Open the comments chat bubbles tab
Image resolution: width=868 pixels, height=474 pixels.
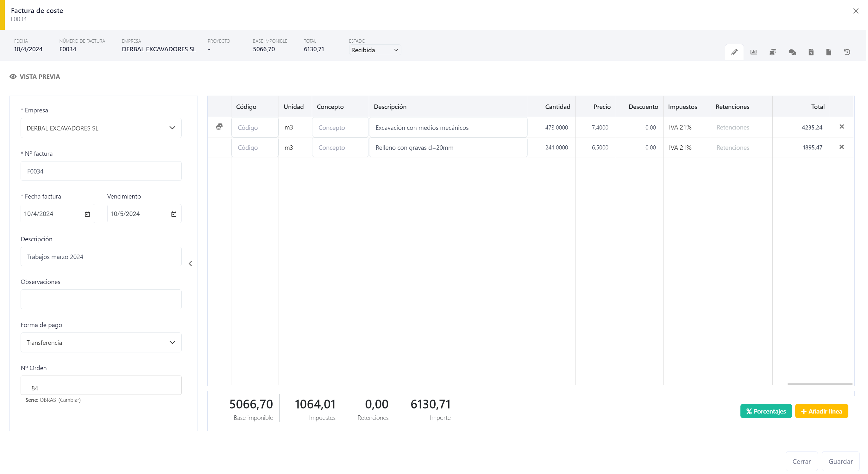click(792, 52)
